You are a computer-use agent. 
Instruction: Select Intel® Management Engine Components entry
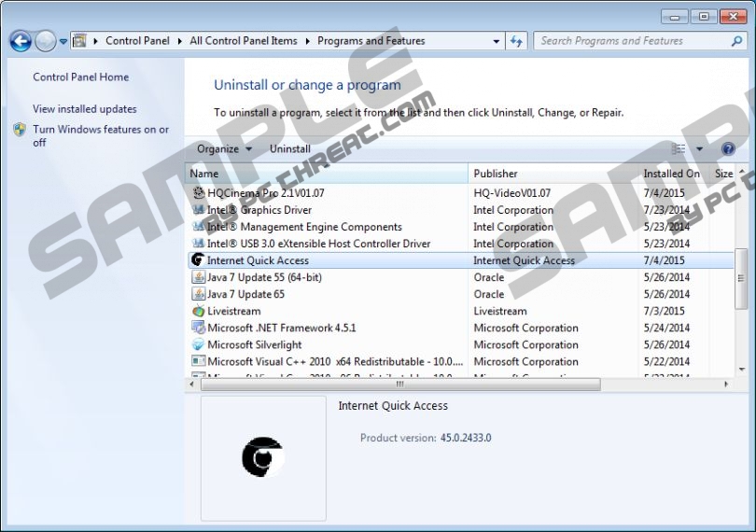[304, 227]
